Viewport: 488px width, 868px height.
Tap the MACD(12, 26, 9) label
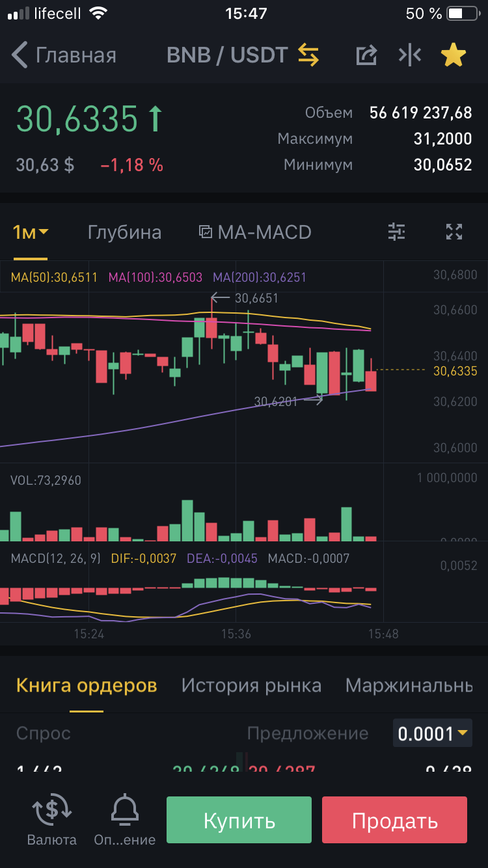(x=55, y=558)
